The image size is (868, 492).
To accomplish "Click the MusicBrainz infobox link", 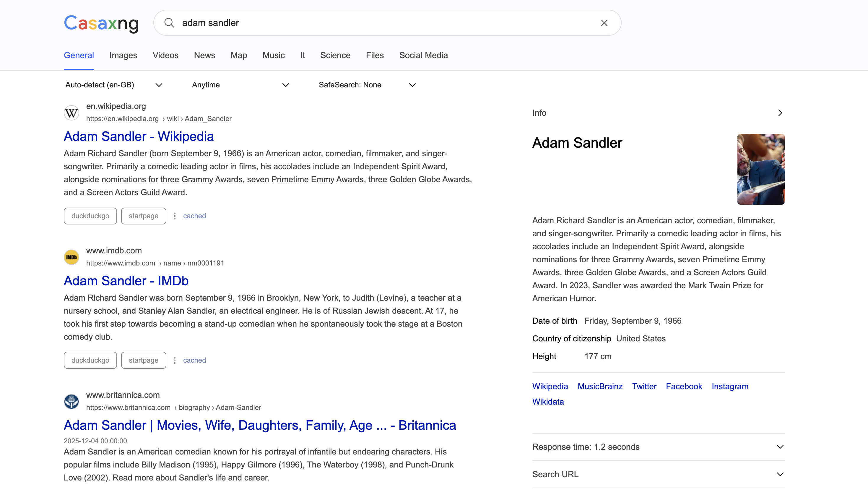I will coord(600,386).
